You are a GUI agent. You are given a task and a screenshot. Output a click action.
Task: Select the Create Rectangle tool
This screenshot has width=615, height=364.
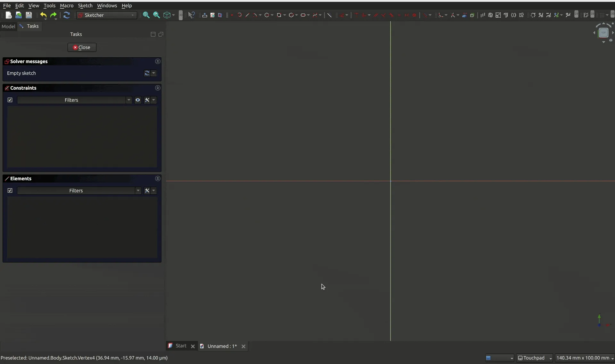pyautogui.click(x=279, y=15)
